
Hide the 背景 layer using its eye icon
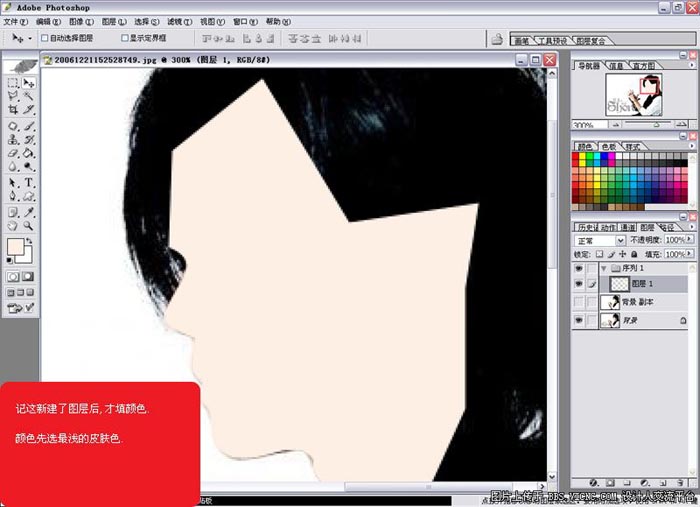[x=579, y=320]
